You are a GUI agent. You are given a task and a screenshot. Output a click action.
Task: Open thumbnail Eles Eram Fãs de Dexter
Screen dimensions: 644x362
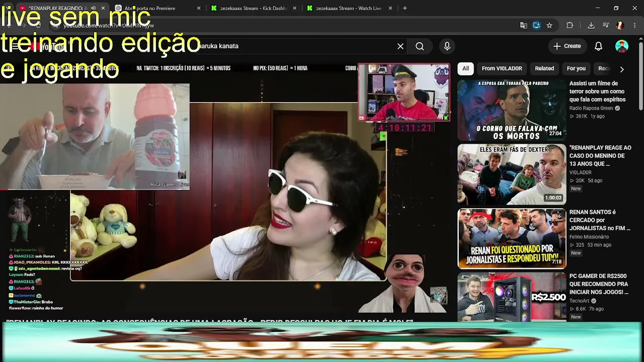tap(512, 174)
